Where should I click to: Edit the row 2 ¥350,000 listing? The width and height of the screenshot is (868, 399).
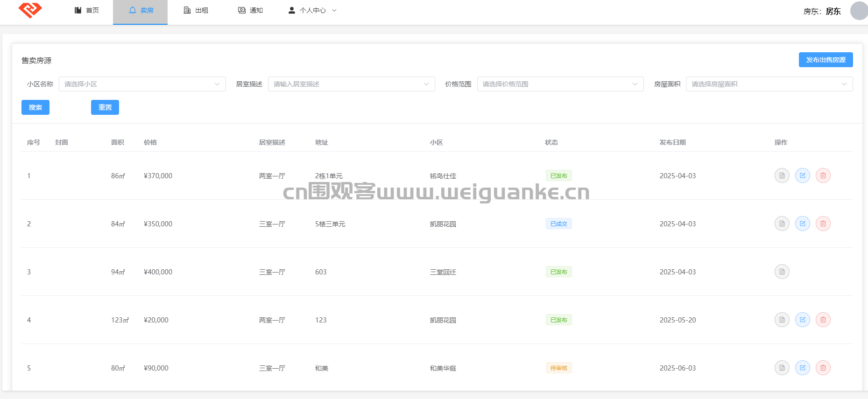(x=803, y=224)
